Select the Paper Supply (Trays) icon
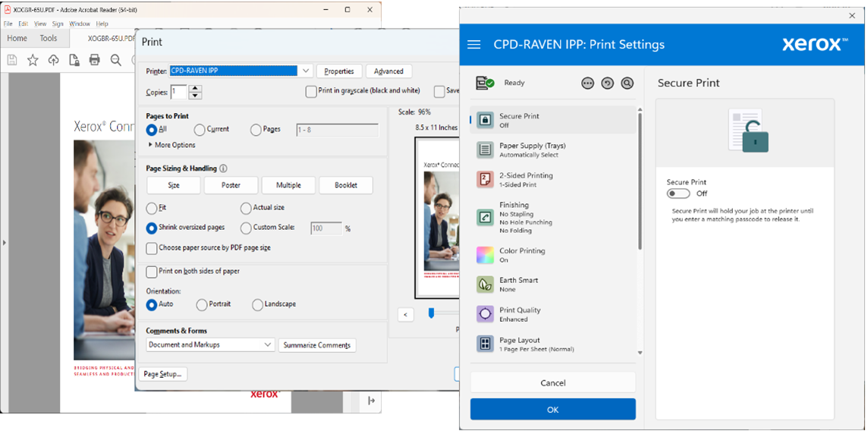868x437 pixels. coord(485,149)
